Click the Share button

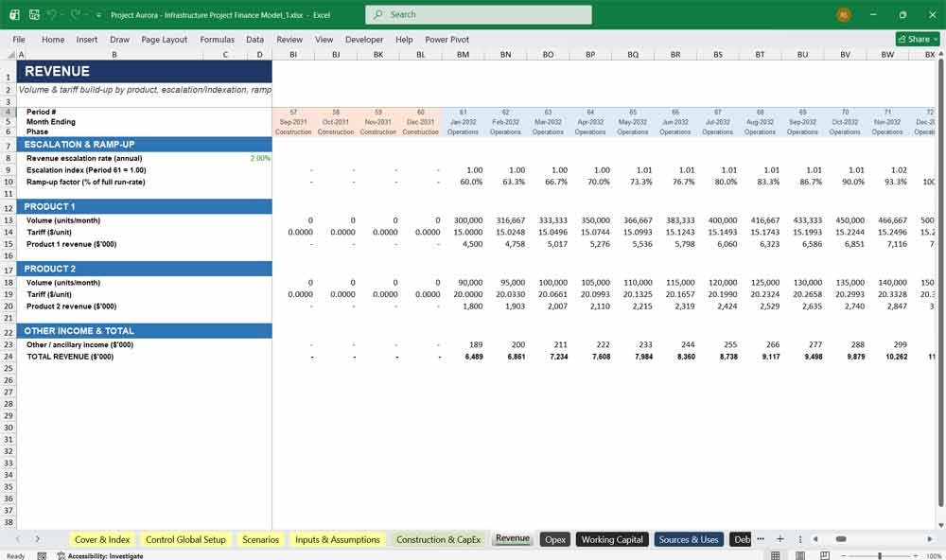[x=918, y=39]
